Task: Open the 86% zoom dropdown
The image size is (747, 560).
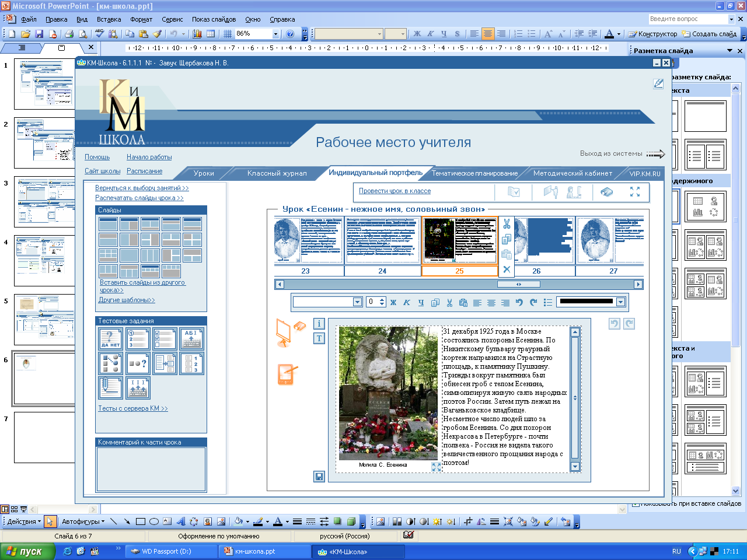Action: click(275, 34)
